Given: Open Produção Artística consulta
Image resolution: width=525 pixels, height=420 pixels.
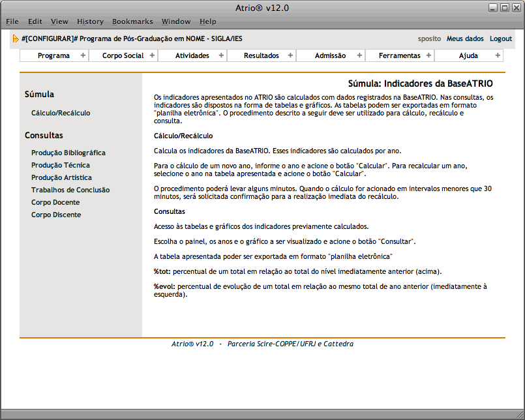Looking at the screenshot, I should click(x=61, y=177).
